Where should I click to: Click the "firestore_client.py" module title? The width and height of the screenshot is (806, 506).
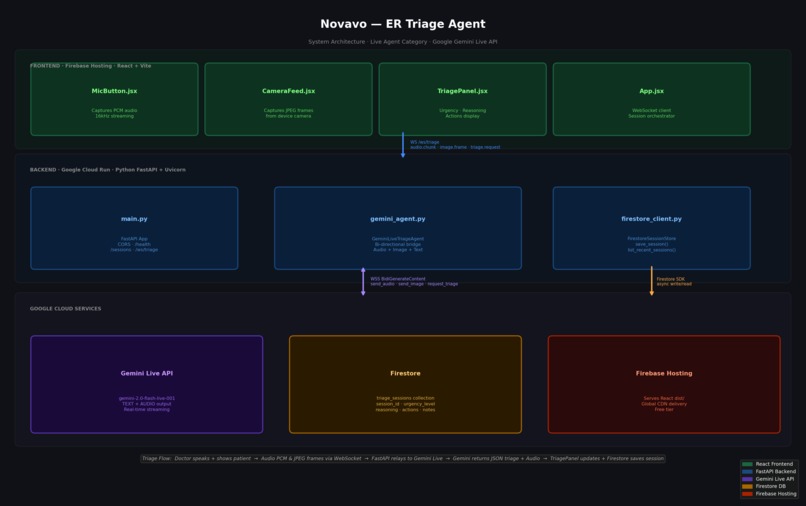pos(651,219)
